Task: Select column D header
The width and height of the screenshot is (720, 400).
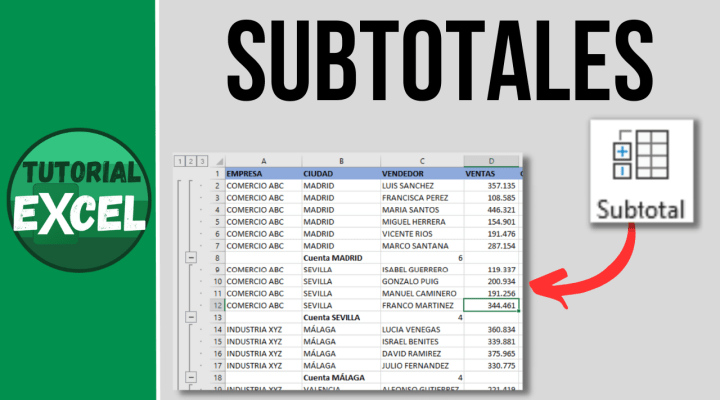Action: tap(491, 161)
